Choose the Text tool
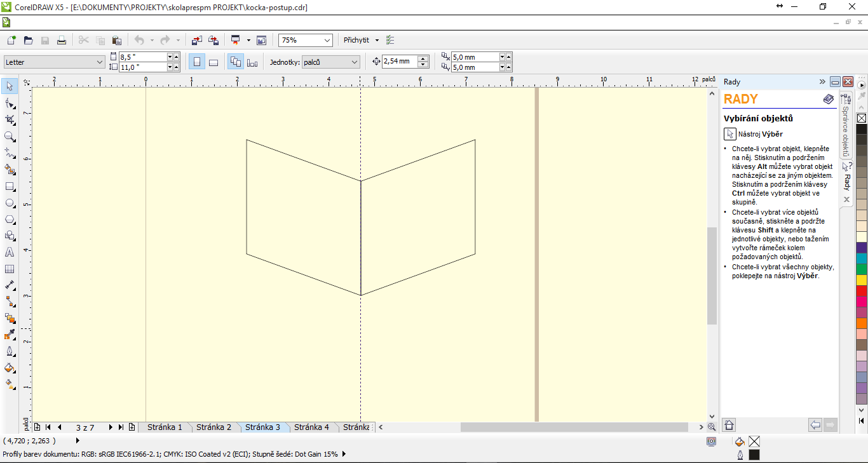 coord(10,252)
